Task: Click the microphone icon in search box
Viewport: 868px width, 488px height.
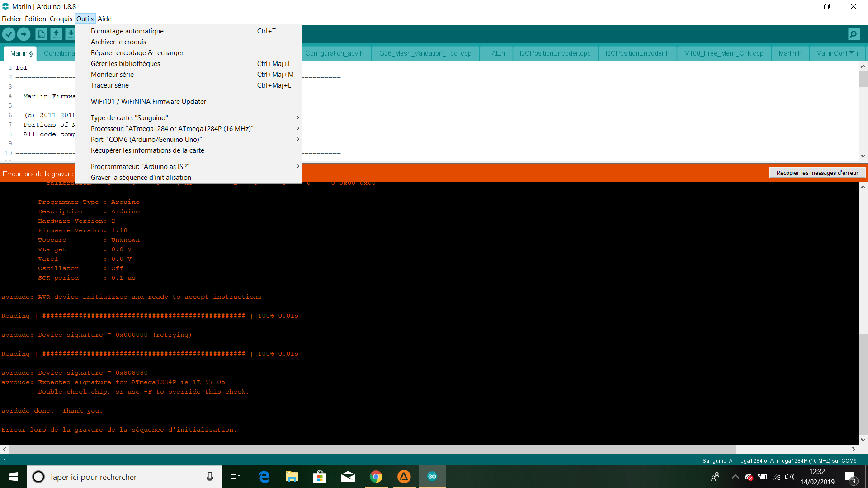Action: [x=210, y=477]
